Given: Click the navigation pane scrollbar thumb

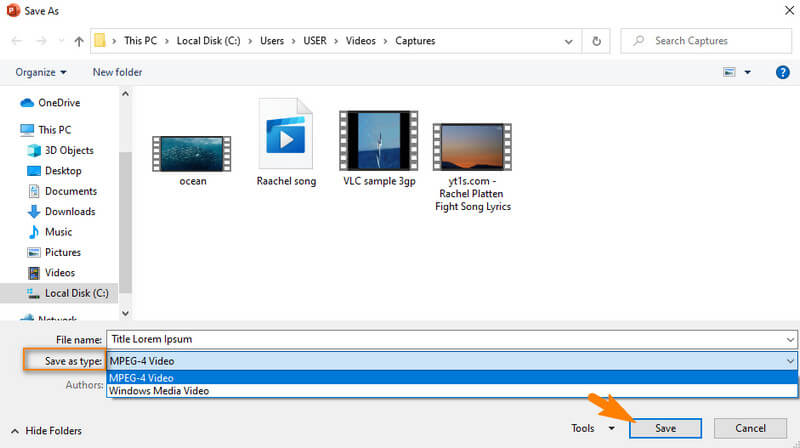Looking at the screenshot, I should [126, 222].
